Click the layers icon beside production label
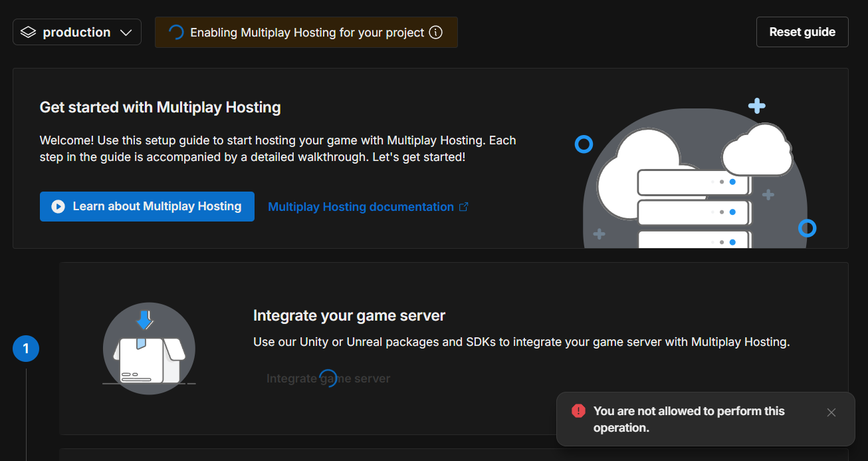Screen dimensions: 868x461 click(28, 31)
